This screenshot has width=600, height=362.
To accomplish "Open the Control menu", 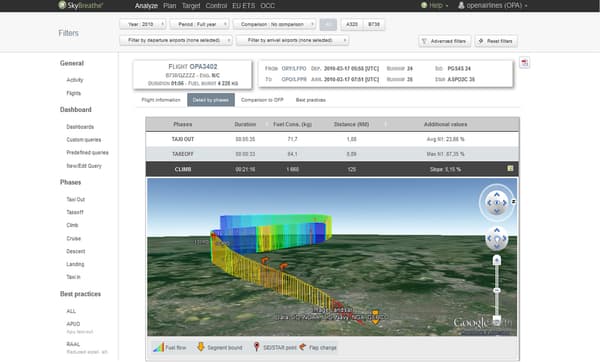I will [x=216, y=5].
